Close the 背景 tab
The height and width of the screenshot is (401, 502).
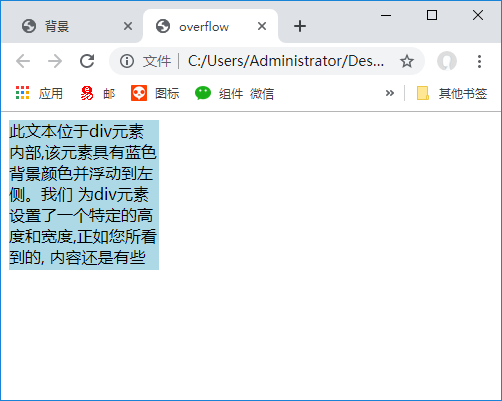[128, 26]
